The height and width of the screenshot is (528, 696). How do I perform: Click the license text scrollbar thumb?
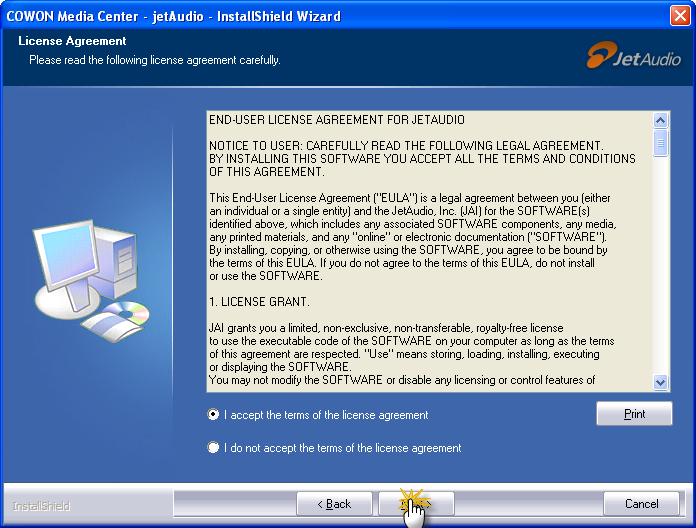tap(660, 142)
